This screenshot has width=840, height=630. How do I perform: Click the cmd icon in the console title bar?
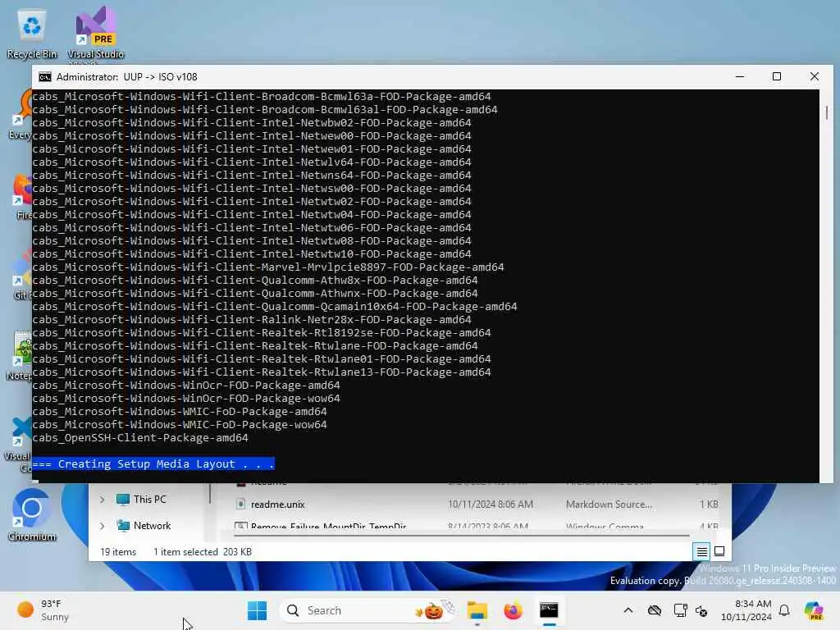point(45,77)
